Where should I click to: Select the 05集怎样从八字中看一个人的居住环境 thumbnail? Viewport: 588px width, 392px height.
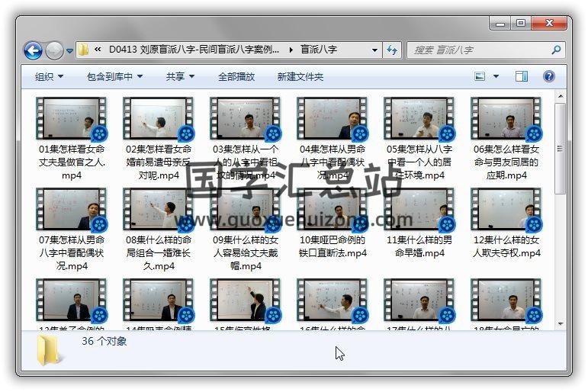click(x=419, y=118)
